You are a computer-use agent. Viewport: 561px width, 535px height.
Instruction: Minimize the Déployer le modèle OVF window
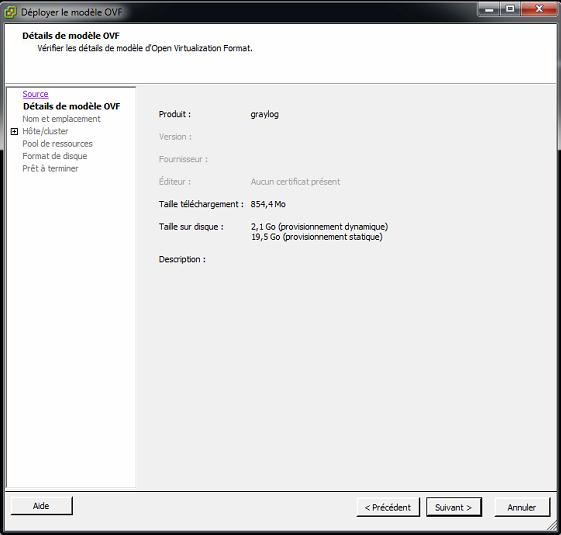coord(489,9)
